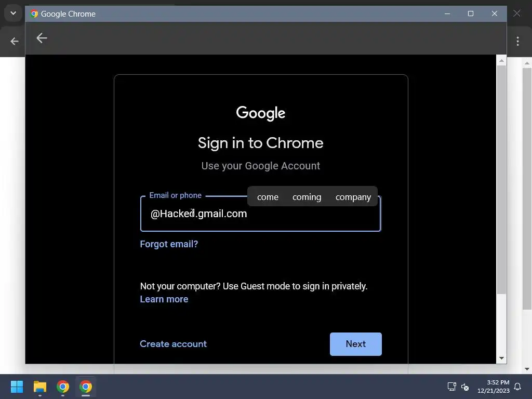Click the sign-in window scroll up arrow
The image size is (532, 399).
pos(501,61)
